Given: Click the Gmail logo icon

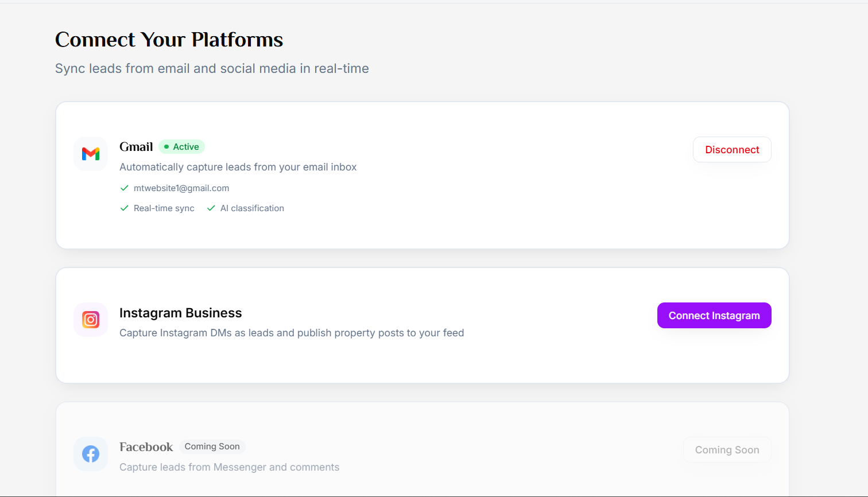Looking at the screenshot, I should pos(91,154).
